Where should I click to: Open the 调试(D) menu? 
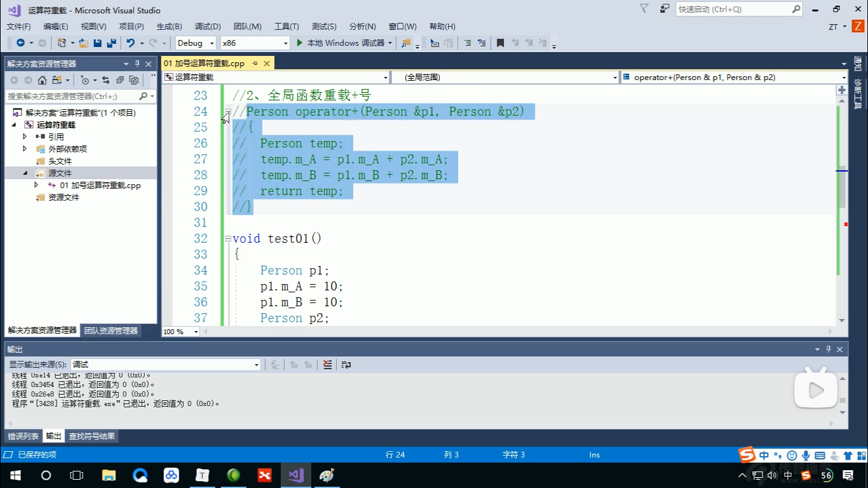(207, 26)
